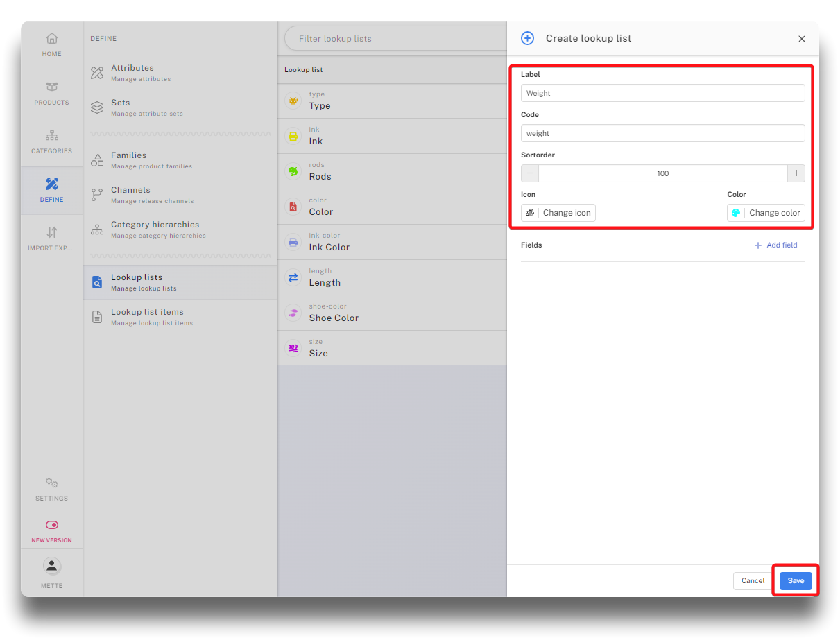Open the Products section icon
Viewport: 840px width, 640px height.
click(x=51, y=87)
